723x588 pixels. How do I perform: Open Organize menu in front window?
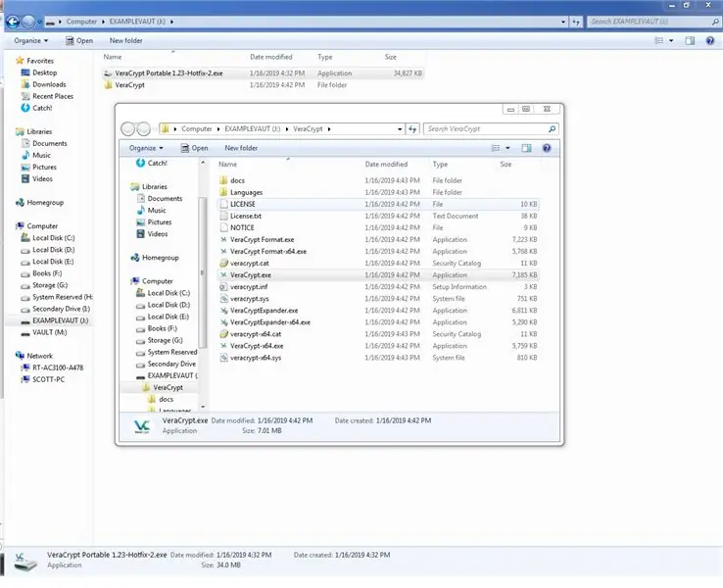point(146,148)
